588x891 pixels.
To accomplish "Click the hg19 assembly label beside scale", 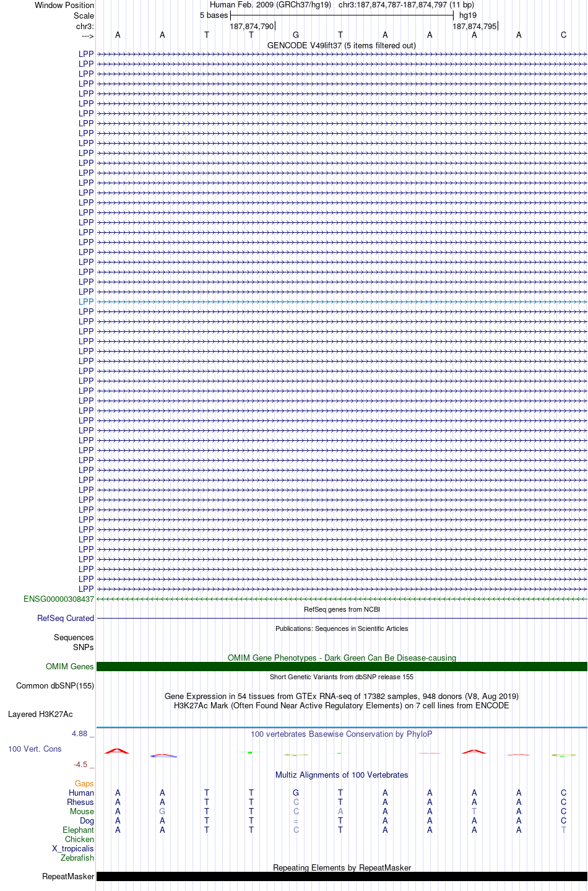I will click(x=468, y=15).
